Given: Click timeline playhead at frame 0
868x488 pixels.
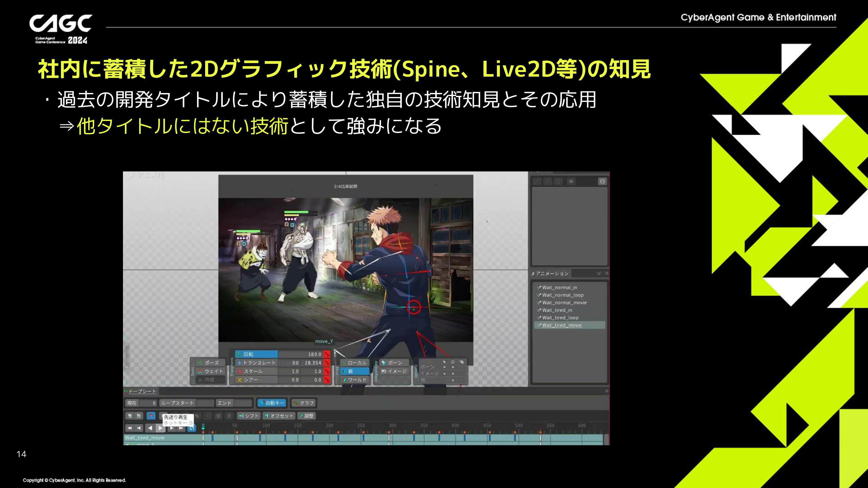Looking at the screenshot, I should pyautogui.click(x=203, y=427).
